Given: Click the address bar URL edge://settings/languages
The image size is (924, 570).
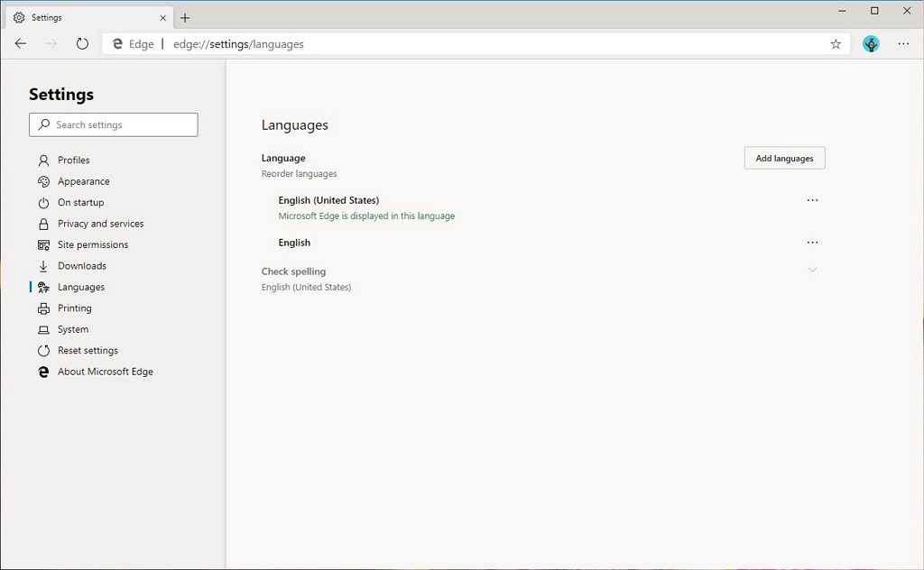Looking at the screenshot, I should [x=238, y=44].
